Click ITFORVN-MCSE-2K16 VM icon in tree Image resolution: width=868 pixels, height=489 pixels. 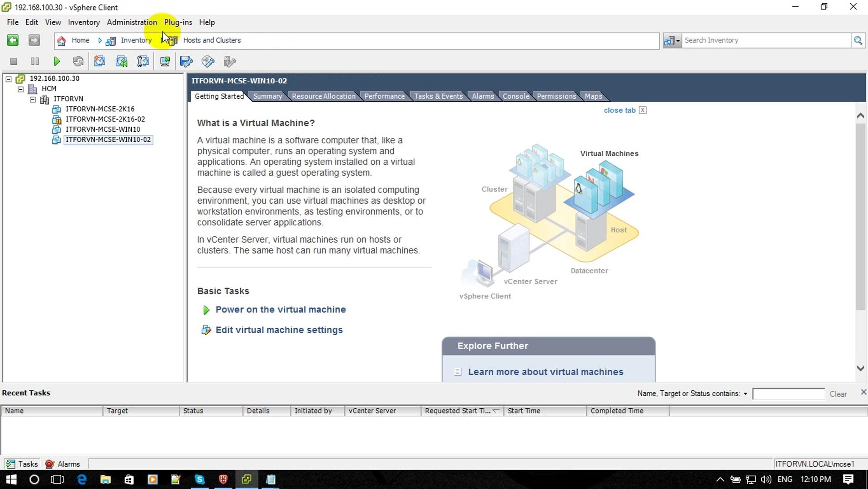[x=57, y=109]
